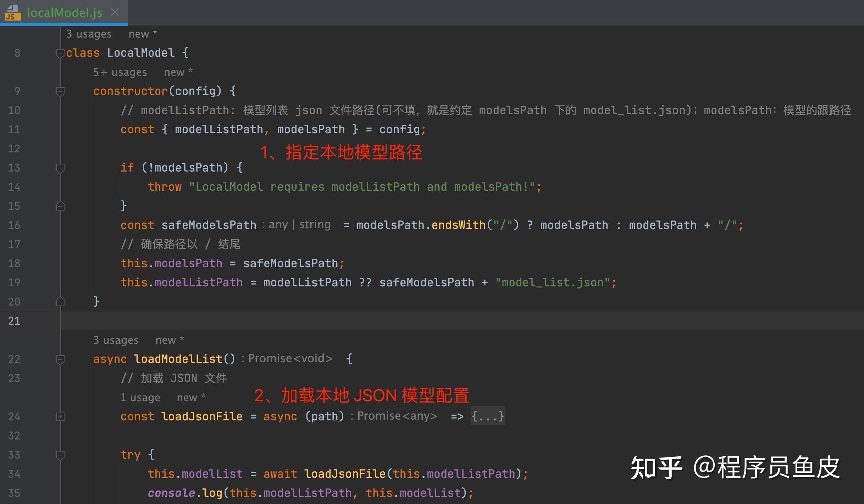Image resolution: width=864 pixels, height=504 pixels.
Task: Collapse loadModelList fold marker on line 22
Action: click(60, 359)
